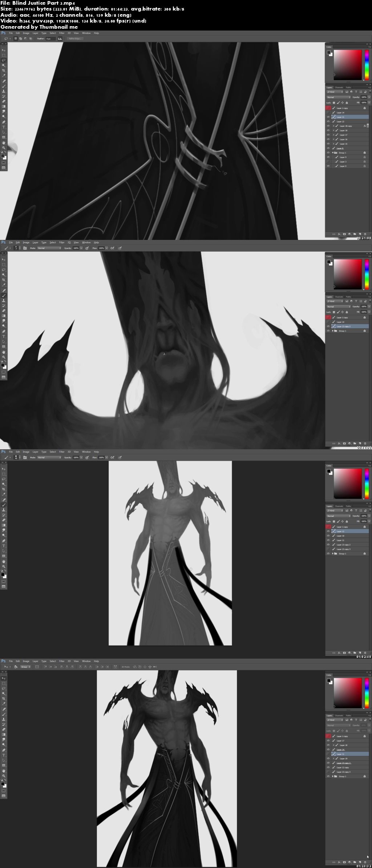Select the Eraser tool in the first frame

coord(4,101)
